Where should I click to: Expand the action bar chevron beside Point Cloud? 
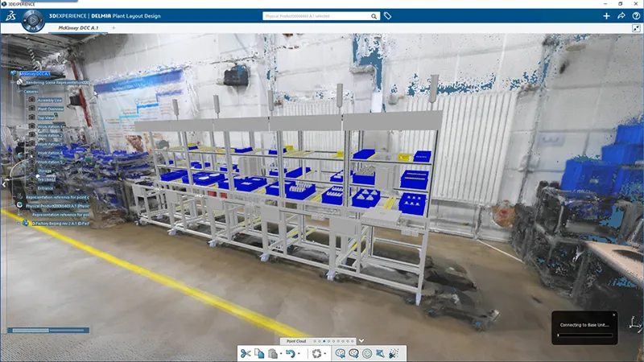[x=361, y=341]
